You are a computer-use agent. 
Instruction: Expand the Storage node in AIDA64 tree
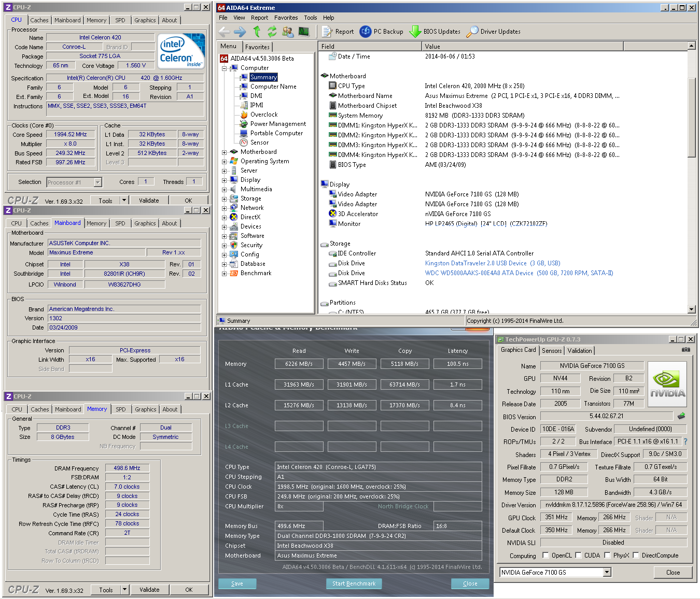click(x=224, y=199)
